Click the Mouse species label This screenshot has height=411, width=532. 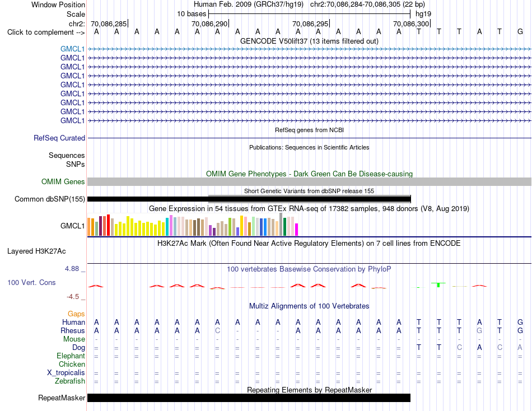click(x=74, y=339)
